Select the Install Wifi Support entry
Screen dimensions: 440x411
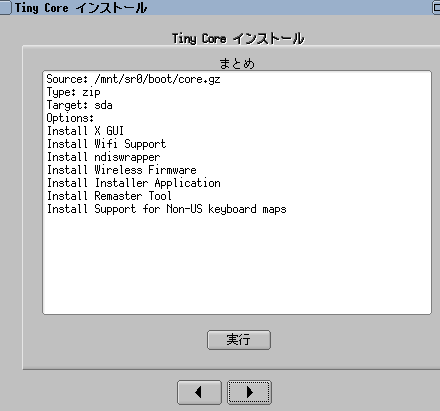coord(106,144)
